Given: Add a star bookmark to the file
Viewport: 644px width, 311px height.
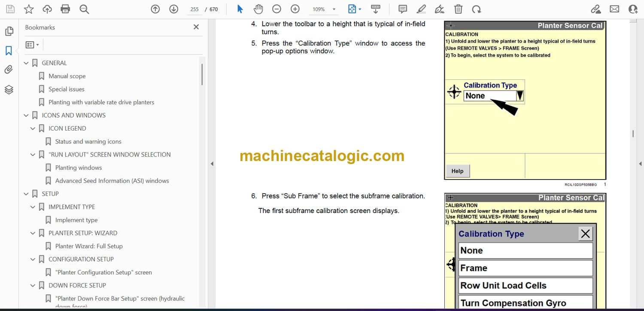Looking at the screenshot, I should pyautogui.click(x=29, y=9).
